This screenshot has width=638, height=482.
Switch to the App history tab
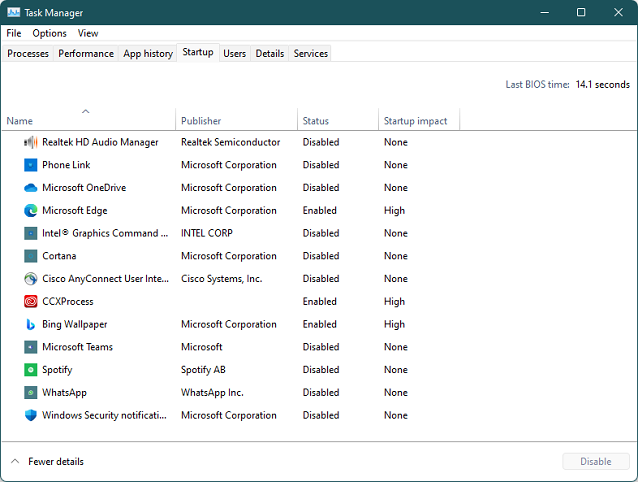click(148, 54)
